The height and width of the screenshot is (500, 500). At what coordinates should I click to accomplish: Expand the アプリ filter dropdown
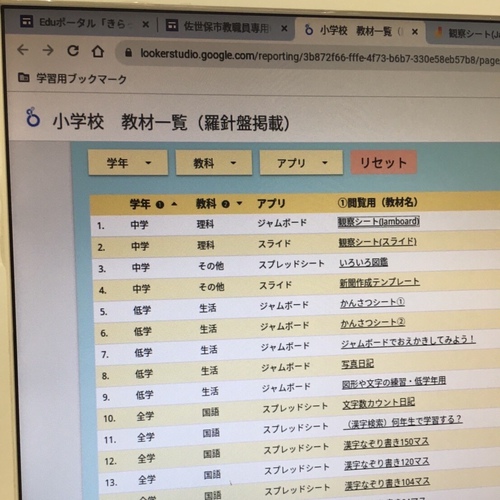coord(301,163)
